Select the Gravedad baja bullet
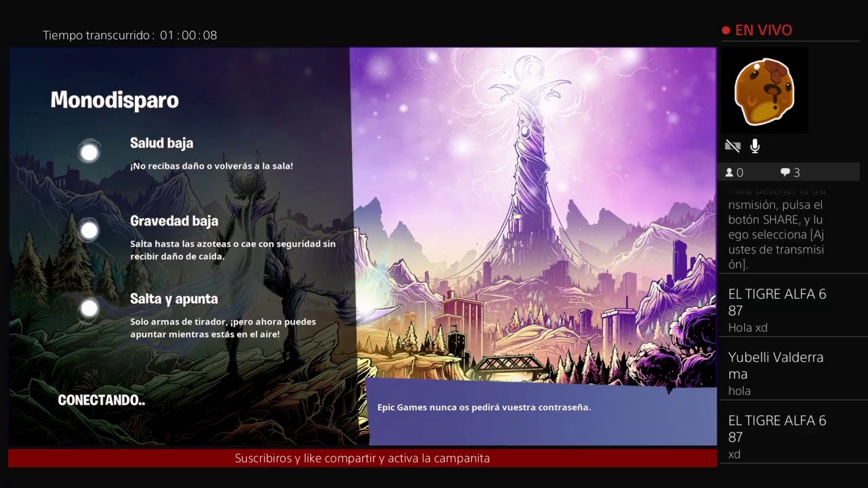 pos(89,230)
